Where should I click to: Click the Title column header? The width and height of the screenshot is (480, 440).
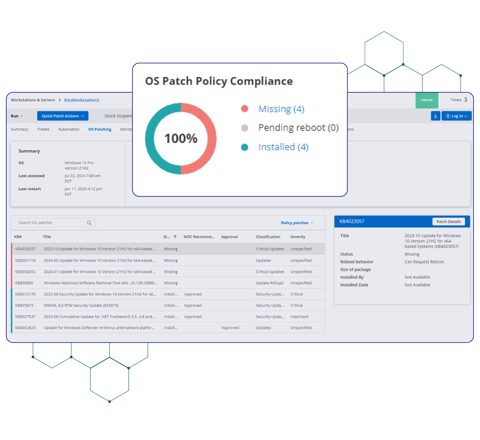click(x=47, y=237)
